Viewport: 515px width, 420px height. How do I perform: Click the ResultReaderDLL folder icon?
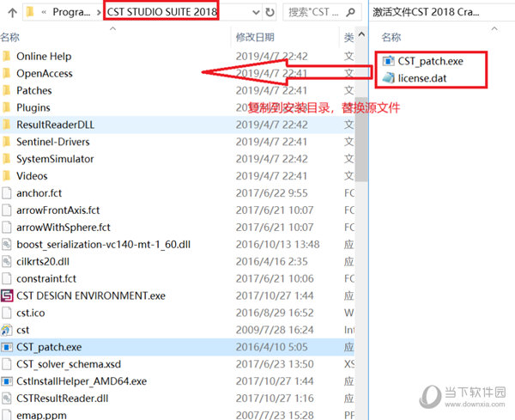point(7,125)
